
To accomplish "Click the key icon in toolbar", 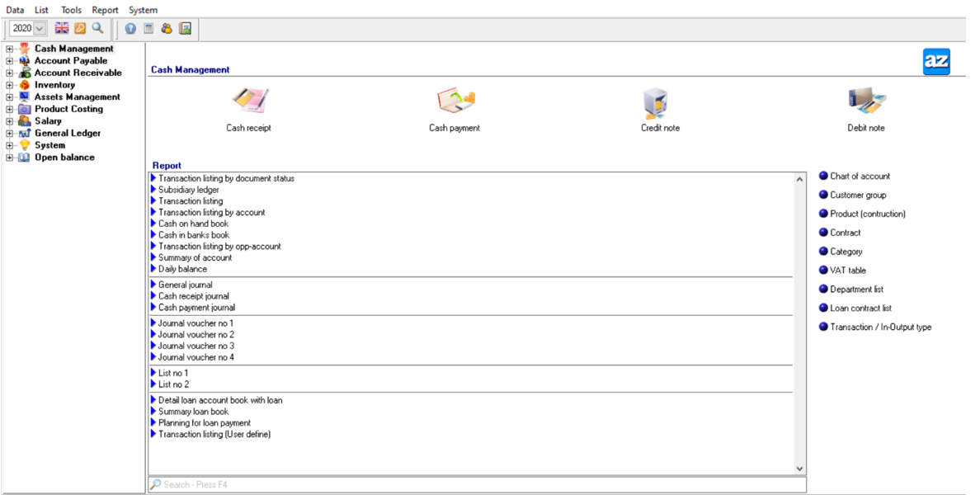I will tap(80, 28).
